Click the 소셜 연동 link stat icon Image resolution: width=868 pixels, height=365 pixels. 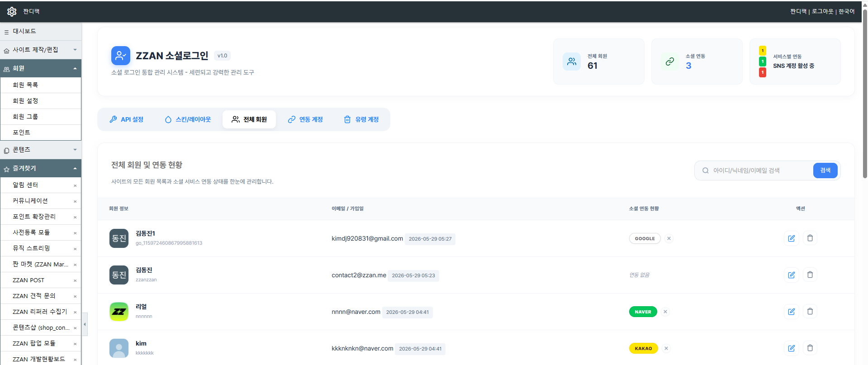(670, 62)
